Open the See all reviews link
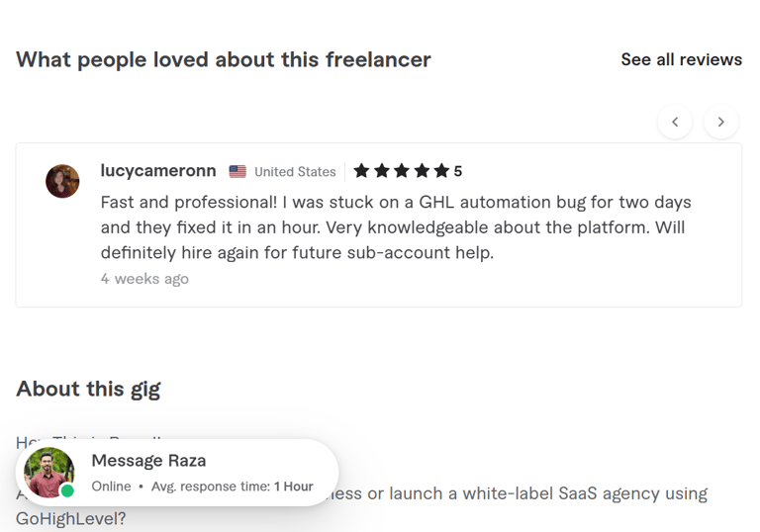The image size is (760, 532). click(x=681, y=59)
